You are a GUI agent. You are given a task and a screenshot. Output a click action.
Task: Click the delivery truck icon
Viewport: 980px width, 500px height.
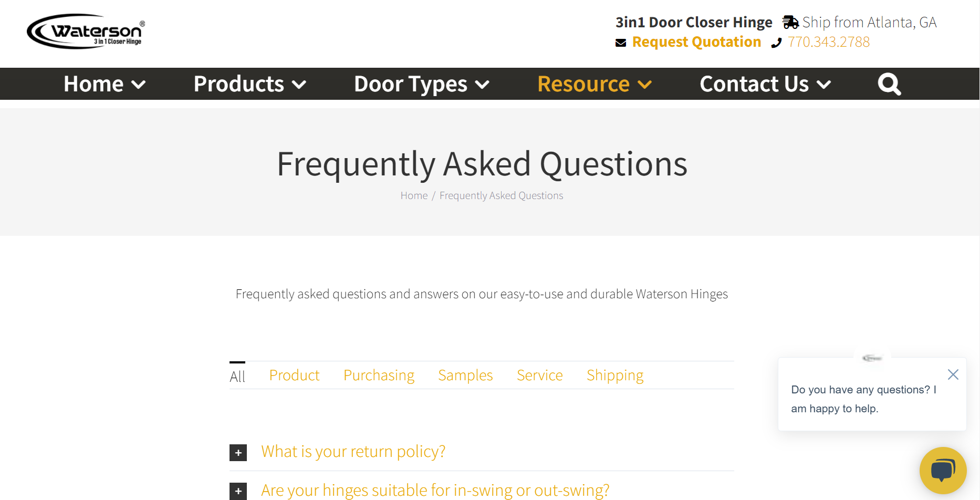pyautogui.click(x=790, y=22)
